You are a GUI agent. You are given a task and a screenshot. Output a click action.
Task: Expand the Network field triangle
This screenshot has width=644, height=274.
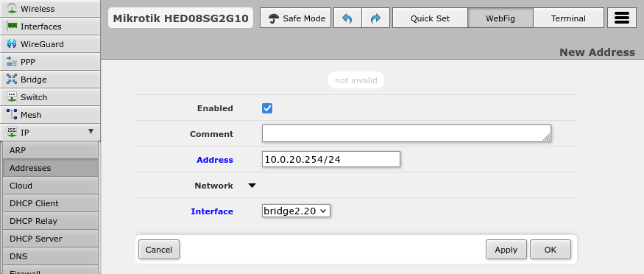[252, 186]
